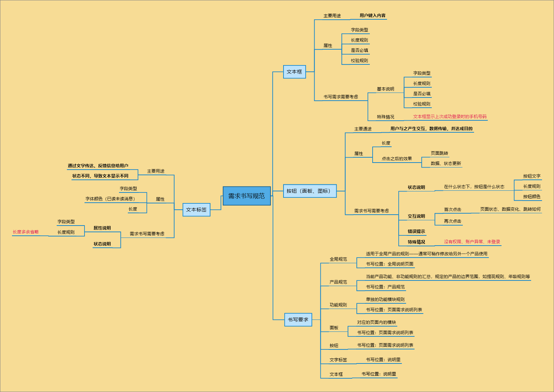This screenshot has width=554, height=392.
Task: Select the 点击之后的效果 node
Action: (x=397, y=159)
